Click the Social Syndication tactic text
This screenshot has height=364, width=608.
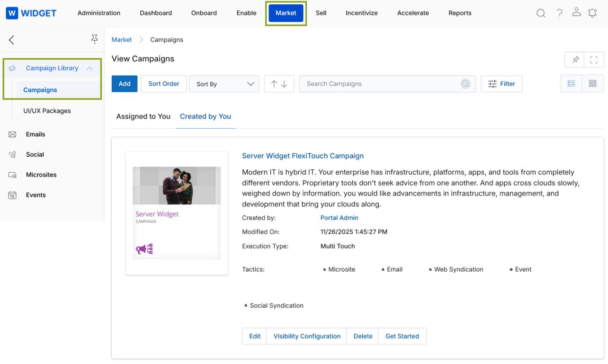click(277, 306)
